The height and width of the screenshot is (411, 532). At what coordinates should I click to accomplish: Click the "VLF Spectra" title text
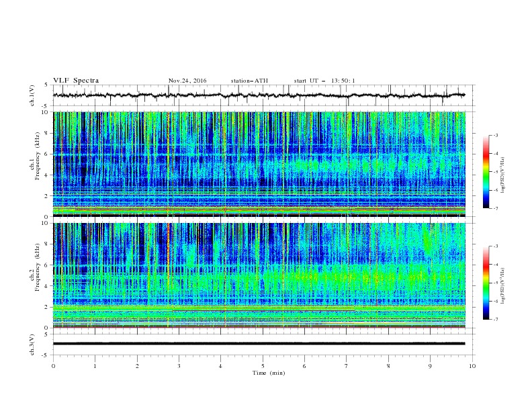coord(76,81)
